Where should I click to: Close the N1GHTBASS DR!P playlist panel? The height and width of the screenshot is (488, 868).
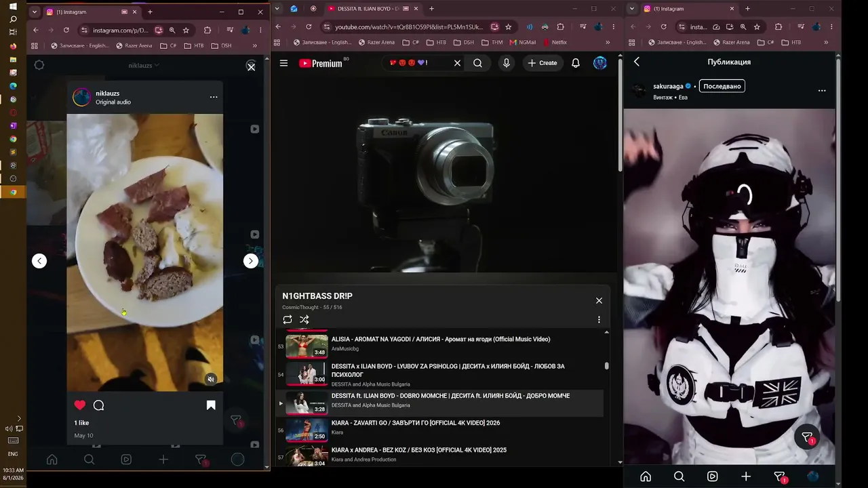pyautogui.click(x=599, y=300)
